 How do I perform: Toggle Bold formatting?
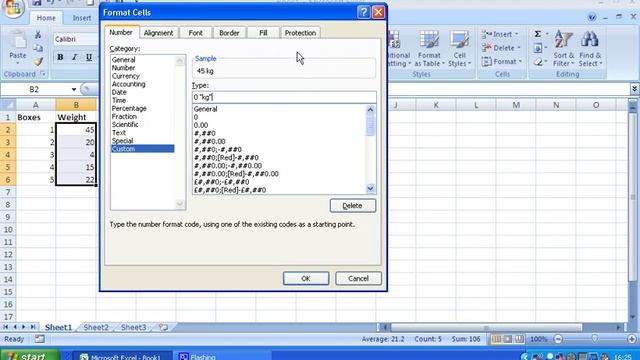pos(60,57)
